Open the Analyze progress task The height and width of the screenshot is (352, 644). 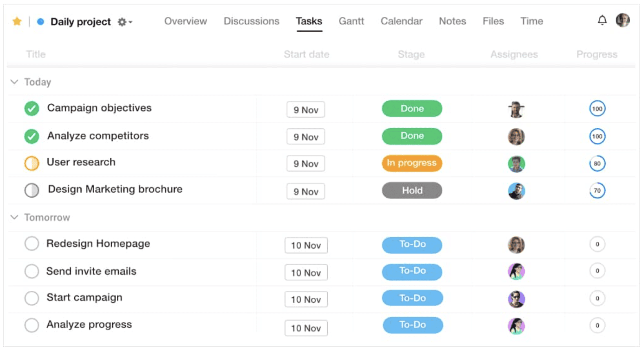pos(89,325)
